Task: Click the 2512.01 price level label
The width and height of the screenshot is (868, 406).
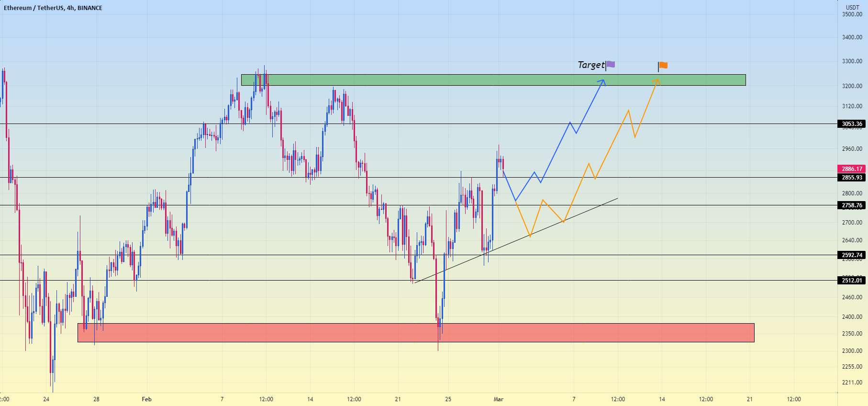Action: tap(852, 281)
